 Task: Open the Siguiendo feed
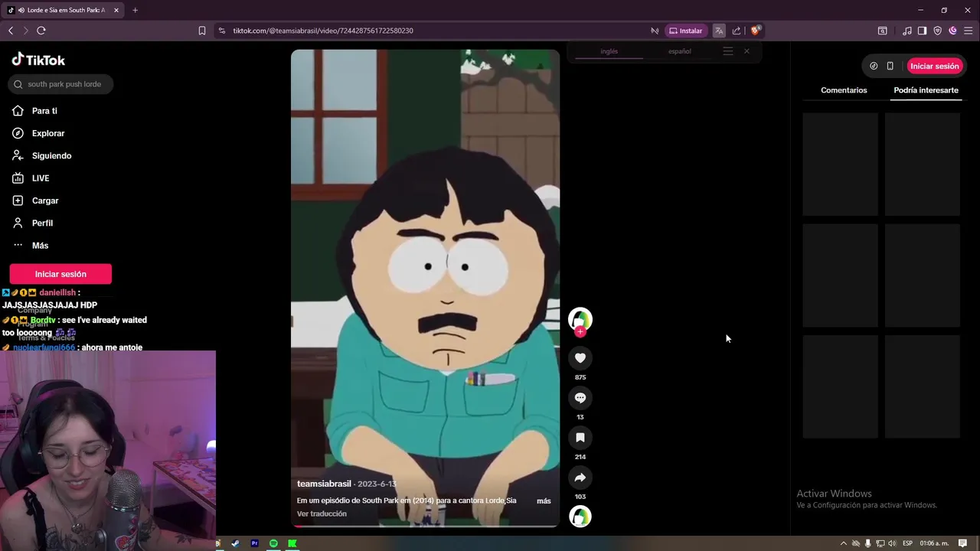(x=51, y=155)
